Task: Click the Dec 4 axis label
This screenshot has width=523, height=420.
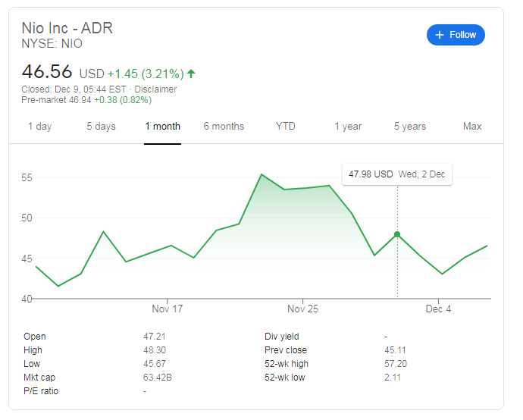Action: pyautogui.click(x=438, y=309)
